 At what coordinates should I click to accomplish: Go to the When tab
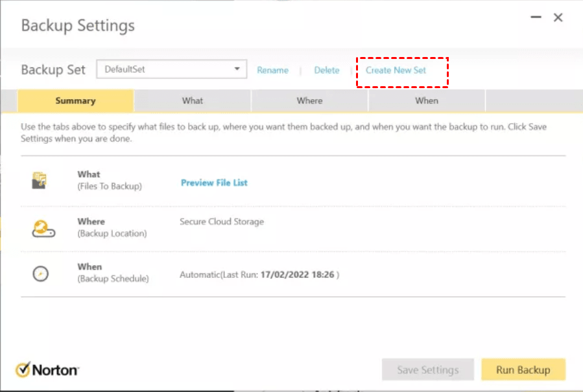tap(427, 100)
